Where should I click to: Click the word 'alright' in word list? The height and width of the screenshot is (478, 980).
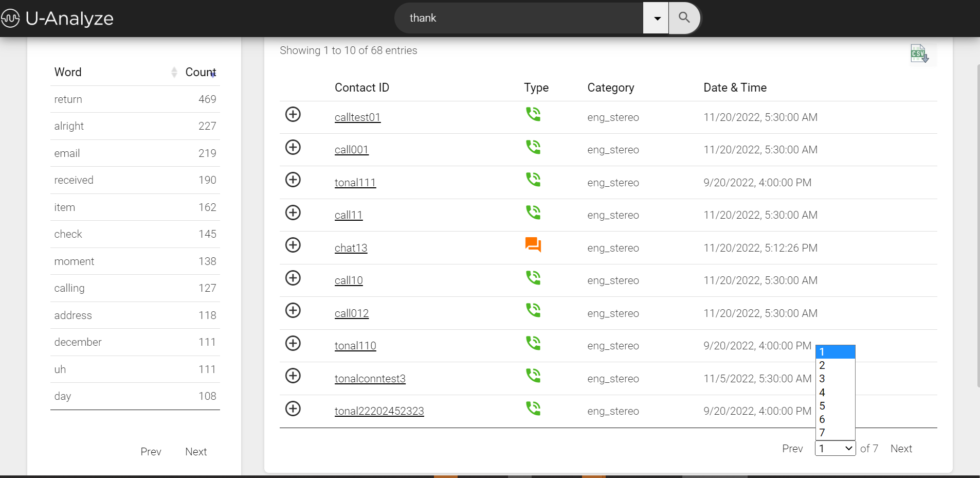point(69,126)
